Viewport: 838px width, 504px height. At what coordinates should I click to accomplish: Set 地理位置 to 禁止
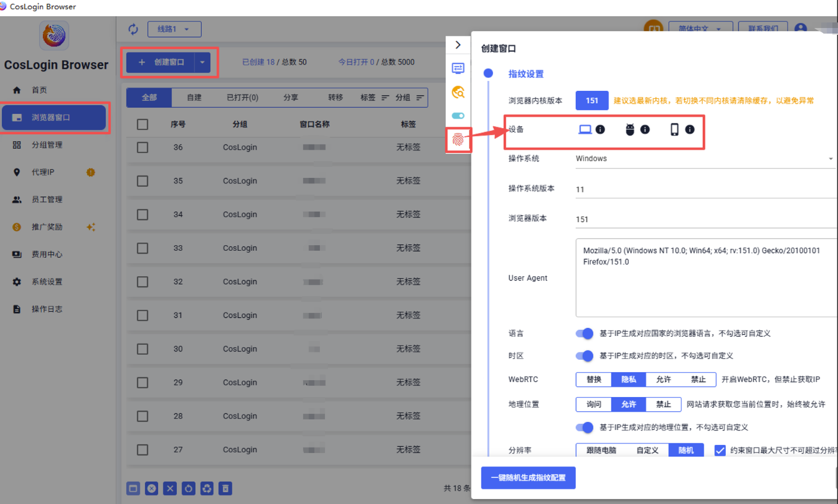click(x=664, y=404)
